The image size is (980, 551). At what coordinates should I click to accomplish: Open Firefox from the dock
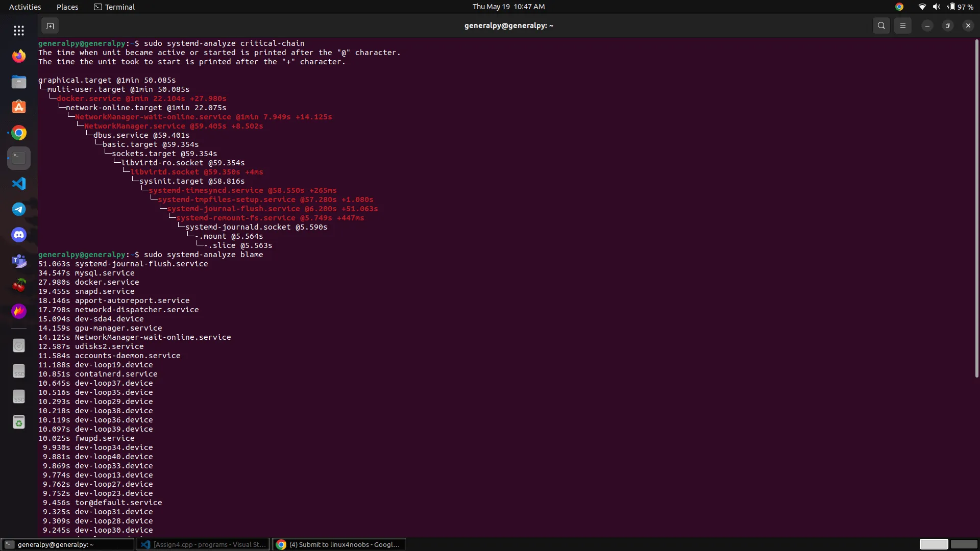(18, 56)
